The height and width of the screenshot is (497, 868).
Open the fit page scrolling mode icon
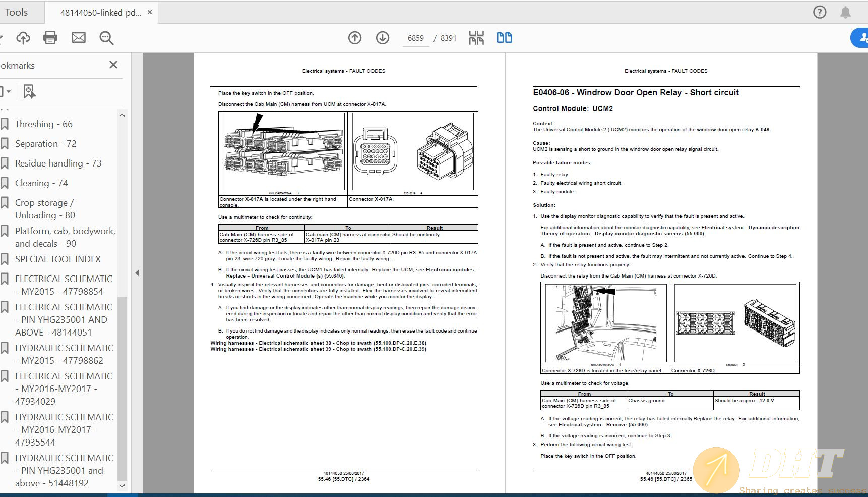pyautogui.click(x=476, y=38)
